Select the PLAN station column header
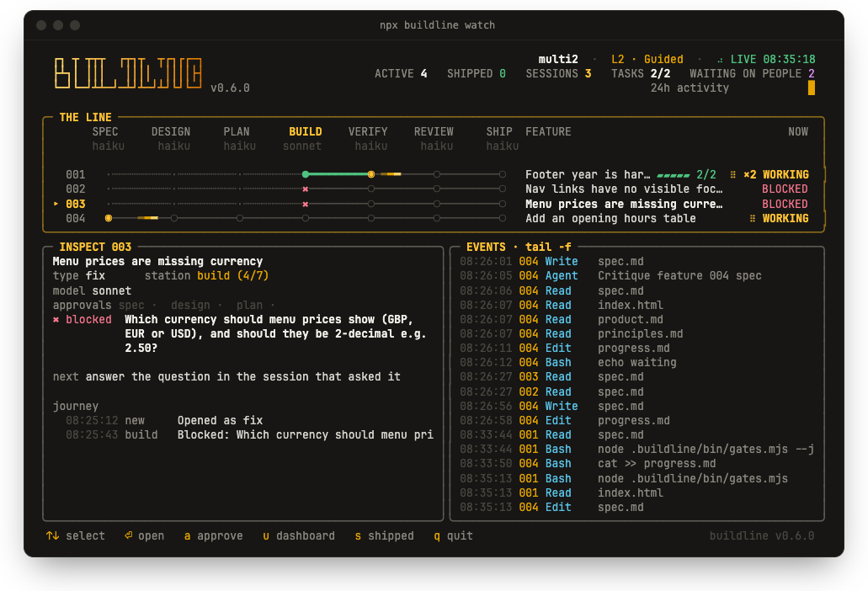 [x=237, y=131]
